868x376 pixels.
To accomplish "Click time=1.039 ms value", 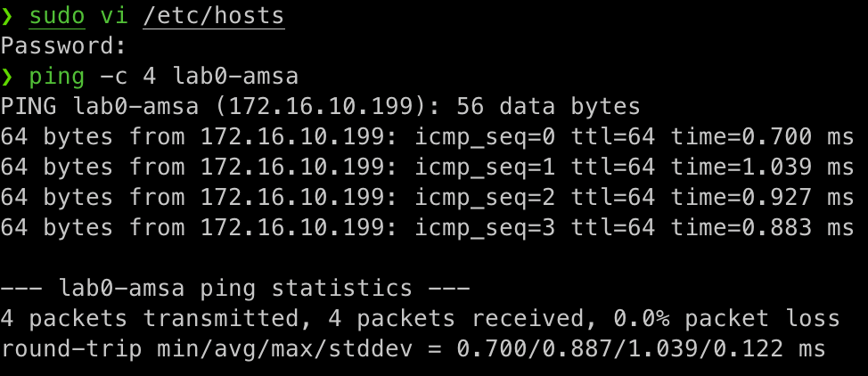I will 762,167.
